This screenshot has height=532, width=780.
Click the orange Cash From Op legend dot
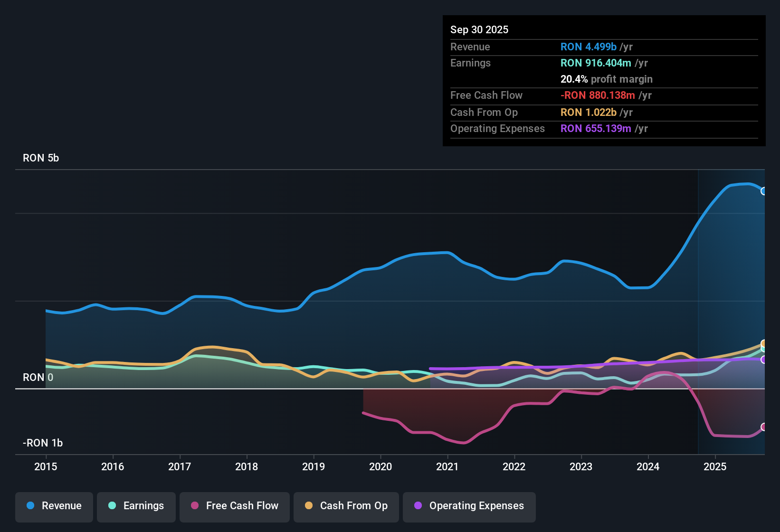pyautogui.click(x=308, y=506)
